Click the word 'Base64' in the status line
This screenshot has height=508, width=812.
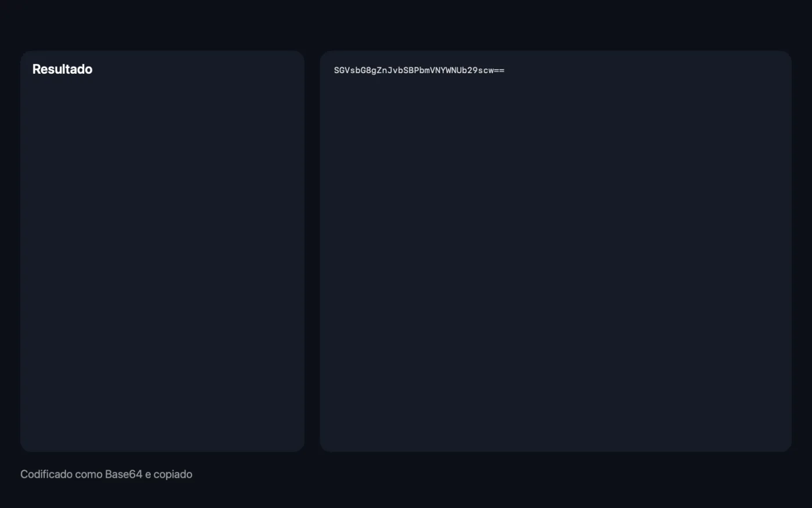point(124,474)
